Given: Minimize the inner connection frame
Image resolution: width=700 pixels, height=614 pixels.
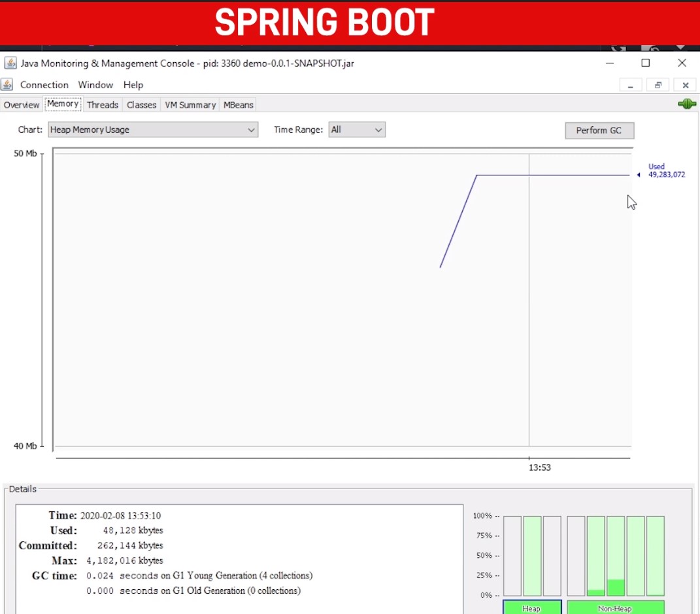Looking at the screenshot, I should [x=630, y=85].
